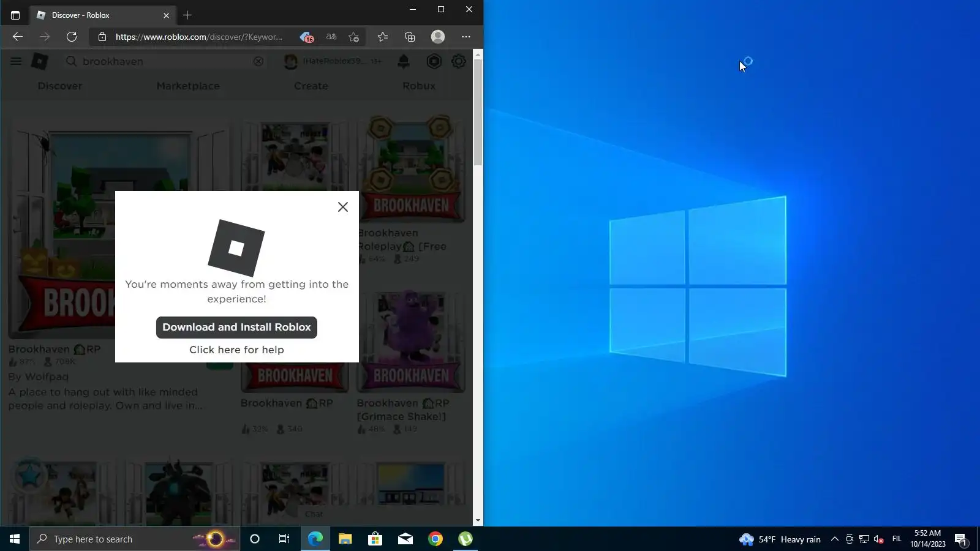Image resolution: width=980 pixels, height=551 pixels.
Task: Click the Brookhaven RP [Grimace Shake!] title
Action: click(403, 410)
